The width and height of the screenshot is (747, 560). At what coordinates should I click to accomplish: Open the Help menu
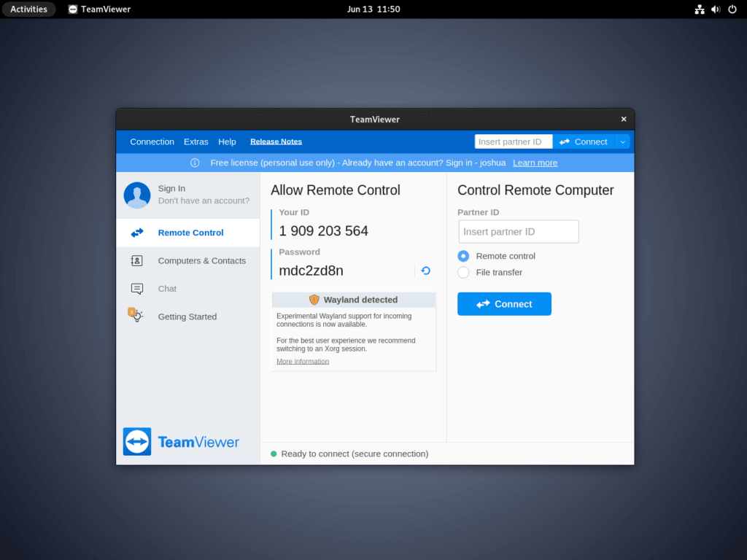point(227,141)
